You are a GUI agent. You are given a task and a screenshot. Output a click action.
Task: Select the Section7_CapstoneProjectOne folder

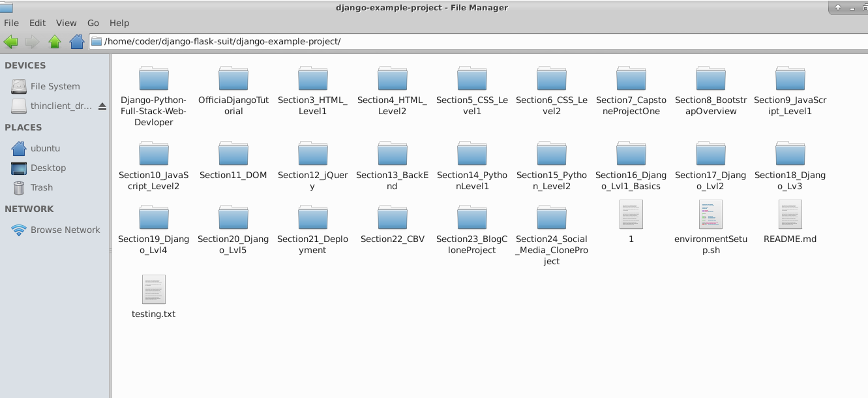click(x=631, y=91)
